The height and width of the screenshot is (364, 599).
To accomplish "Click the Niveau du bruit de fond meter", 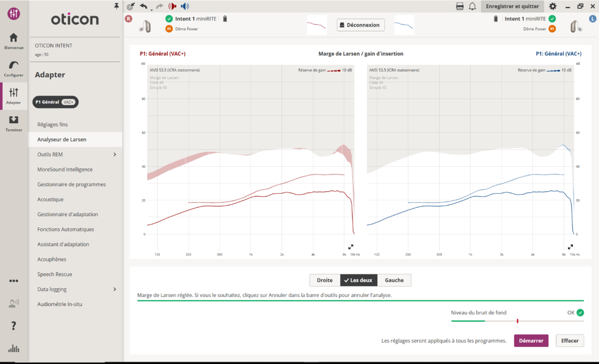I will tap(517, 321).
